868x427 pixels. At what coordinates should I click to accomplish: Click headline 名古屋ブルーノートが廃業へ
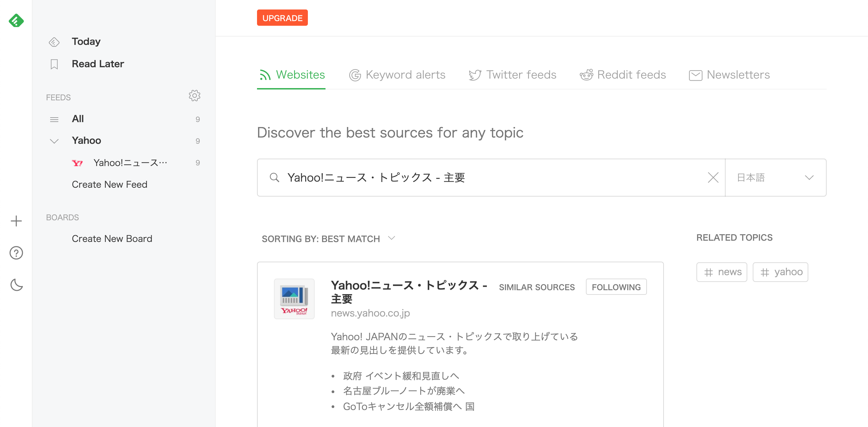tap(404, 391)
